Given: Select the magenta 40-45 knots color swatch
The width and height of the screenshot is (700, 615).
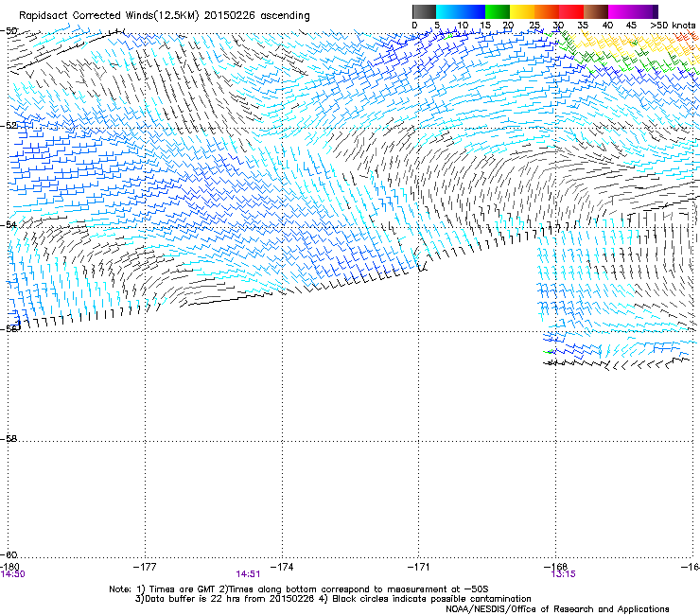Looking at the screenshot, I should [x=621, y=11].
